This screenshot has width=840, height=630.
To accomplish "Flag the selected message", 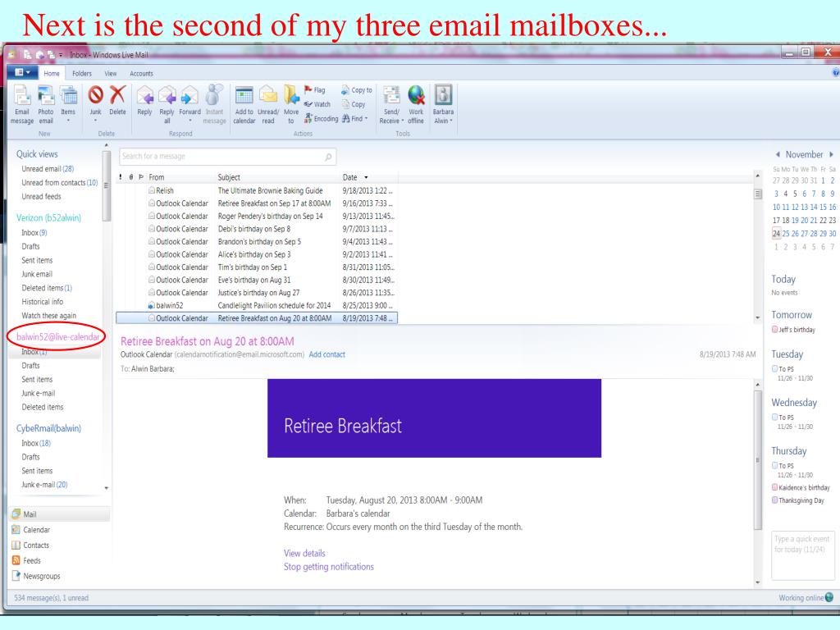I will 314,90.
